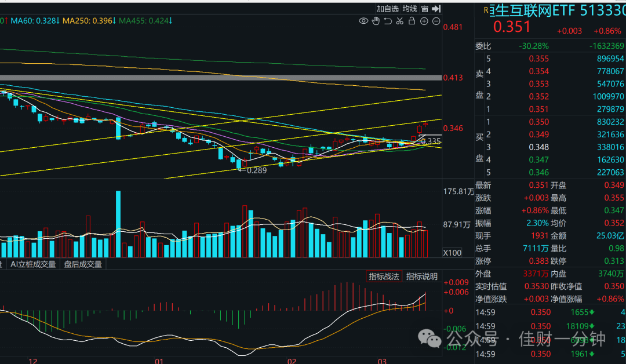Viewport: 626px width, 364px height.
Task: Click the 外盘 value 3371万
Action: [x=536, y=274]
